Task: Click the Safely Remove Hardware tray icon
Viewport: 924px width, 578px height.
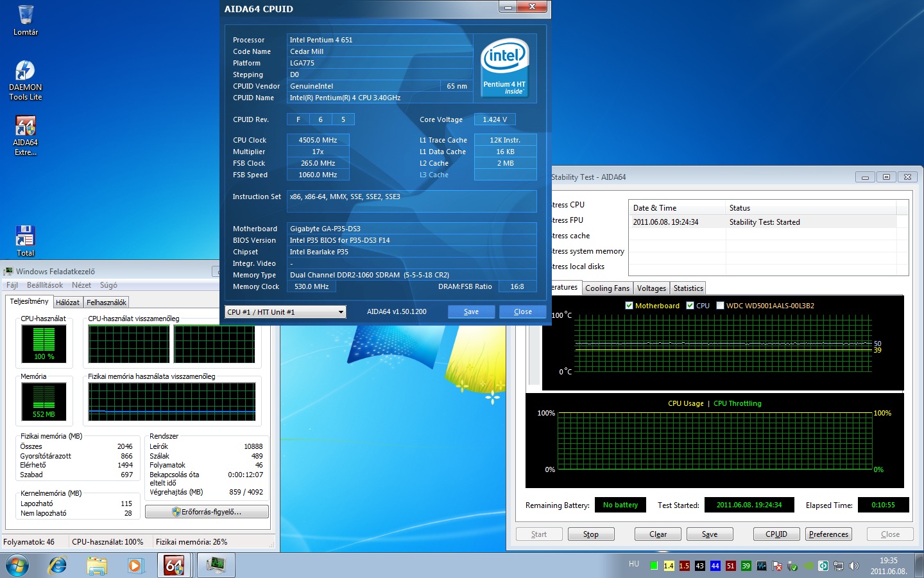Action: coord(792,566)
